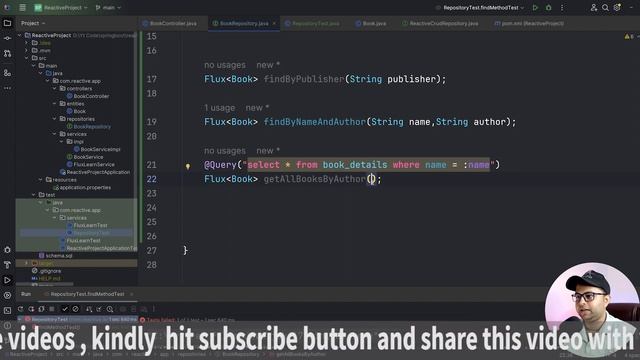Click the intention lightbulb on line 21
640x360 pixels.
(188, 166)
